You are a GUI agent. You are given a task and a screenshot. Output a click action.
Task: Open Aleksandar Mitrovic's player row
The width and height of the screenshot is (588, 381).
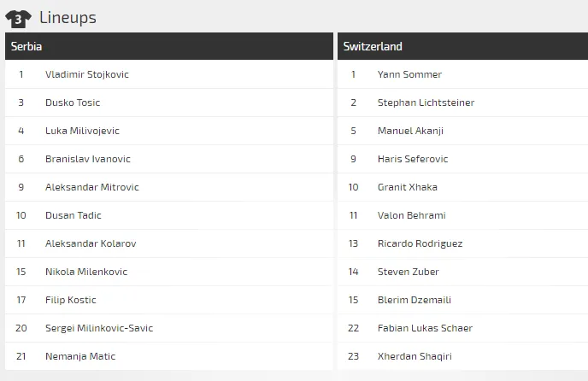[x=91, y=187]
